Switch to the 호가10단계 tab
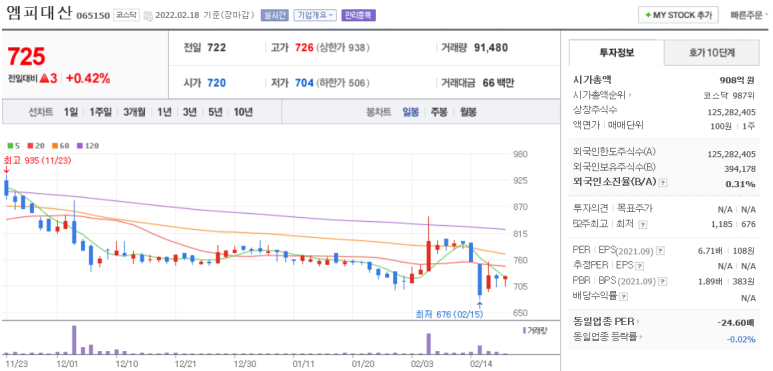This screenshot has width=773, height=371. (711, 53)
